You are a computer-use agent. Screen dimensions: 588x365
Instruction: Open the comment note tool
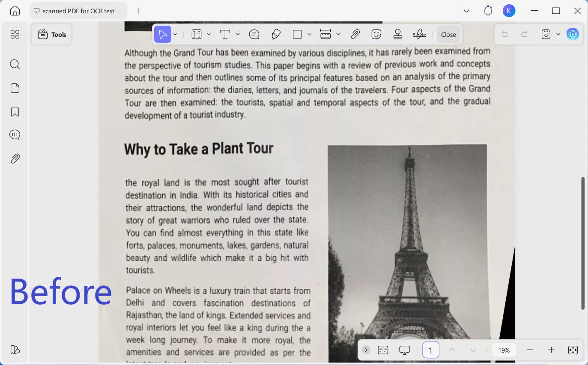coord(254,35)
